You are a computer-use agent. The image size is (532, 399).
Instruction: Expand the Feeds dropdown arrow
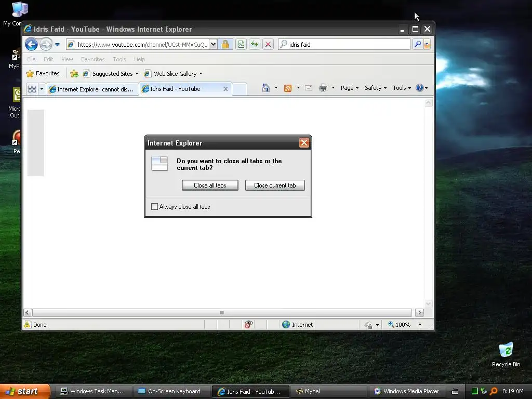point(298,88)
